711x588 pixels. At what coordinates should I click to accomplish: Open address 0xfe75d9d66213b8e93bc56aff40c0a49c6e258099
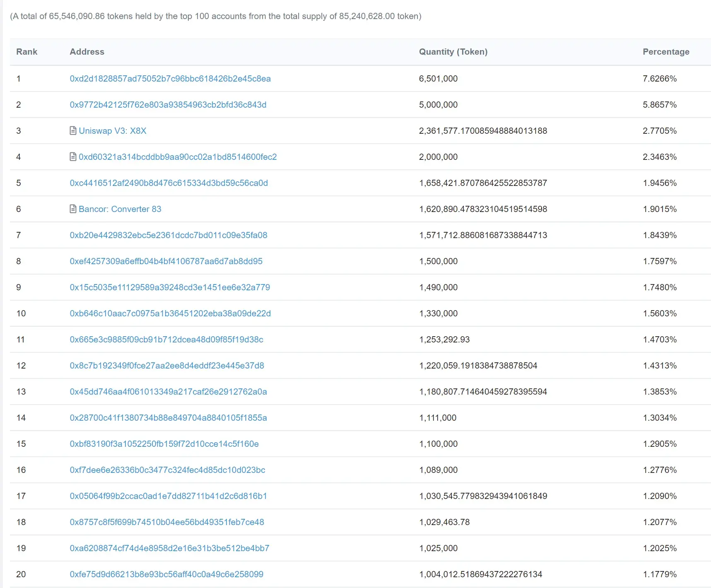(x=166, y=574)
